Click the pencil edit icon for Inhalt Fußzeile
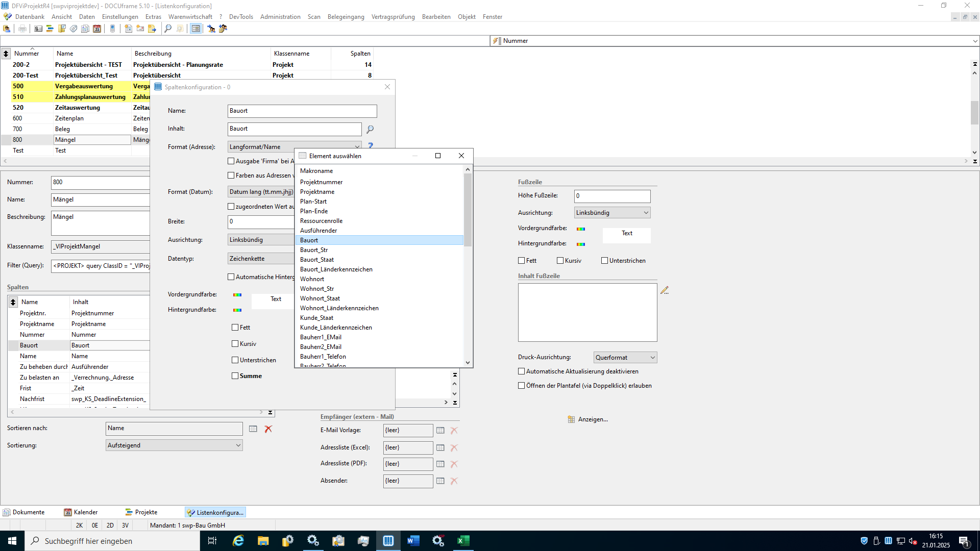 (x=664, y=290)
